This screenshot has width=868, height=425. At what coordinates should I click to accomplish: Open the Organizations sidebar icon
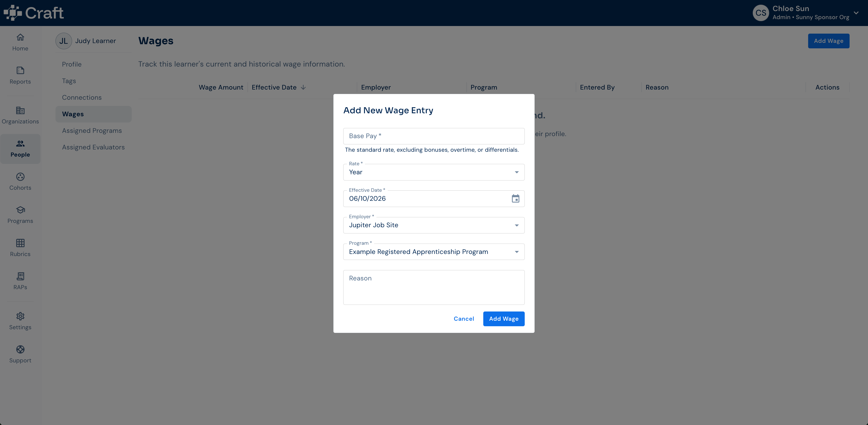(20, 110)
